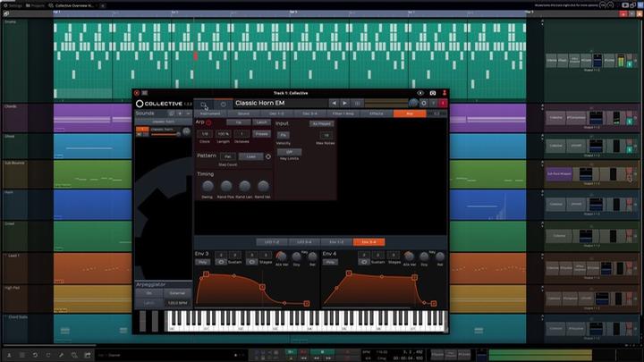Enable the Latch button in Arp section
The image size is (644, 362).
point(261,122)
